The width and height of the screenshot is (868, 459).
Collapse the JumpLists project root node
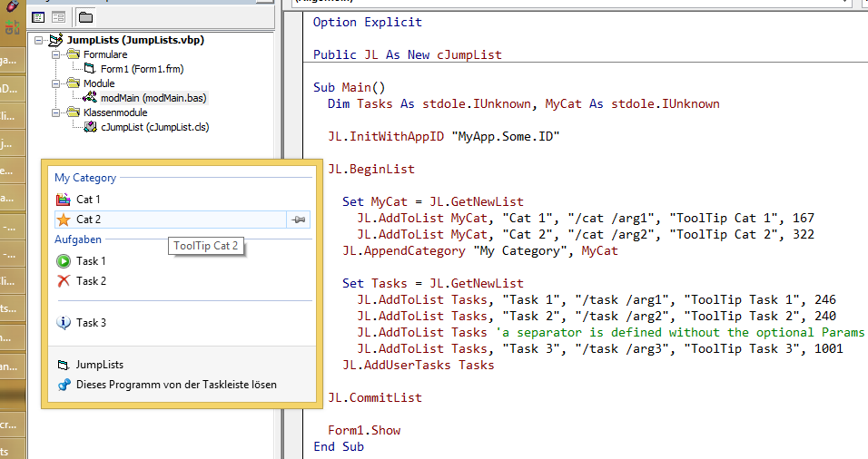point(39,40)
